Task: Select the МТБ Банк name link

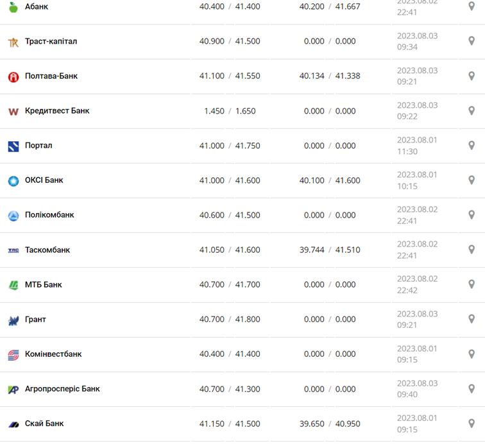Action: coord(44,284)
